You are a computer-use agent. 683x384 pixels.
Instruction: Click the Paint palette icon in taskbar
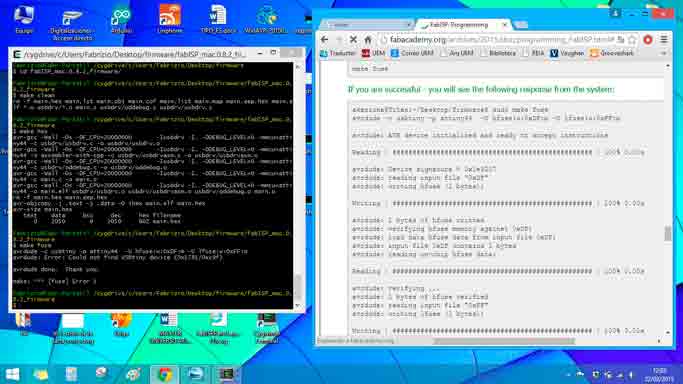[x=133, y=374]
